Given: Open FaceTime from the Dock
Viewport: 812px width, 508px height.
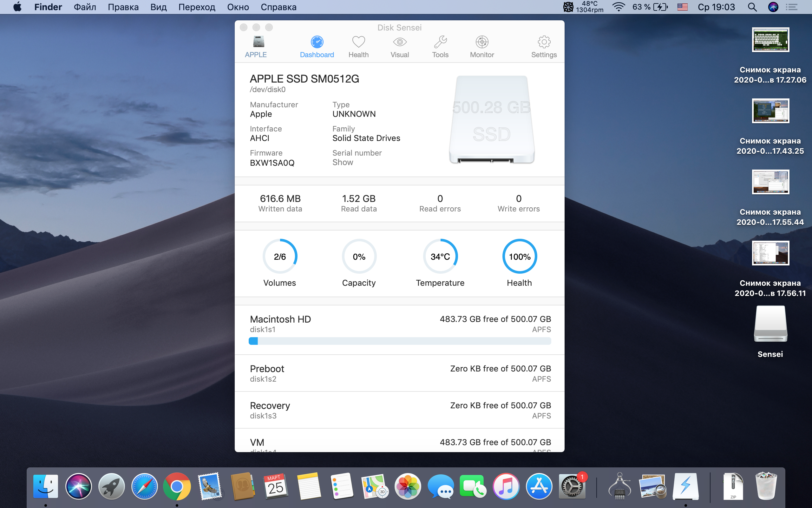Looking at the screenshot, I should pyautogui.click(x=473, y=486).
